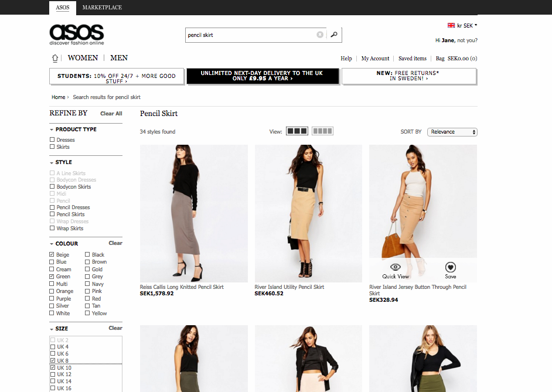This screenshot has width=552, height=392.
Task: Uncheck the Beige colour filter
Action: coord(52,254)
